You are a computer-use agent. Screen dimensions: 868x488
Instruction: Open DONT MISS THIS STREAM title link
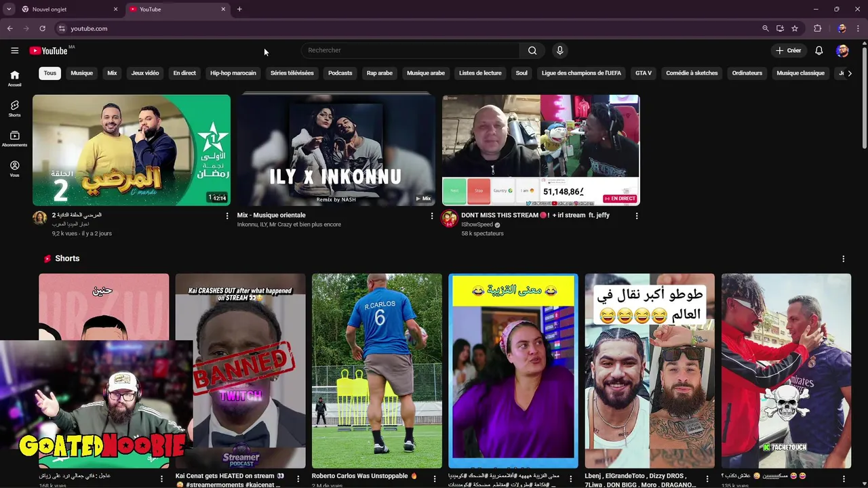pyautogui.click(x=535, y=216)
